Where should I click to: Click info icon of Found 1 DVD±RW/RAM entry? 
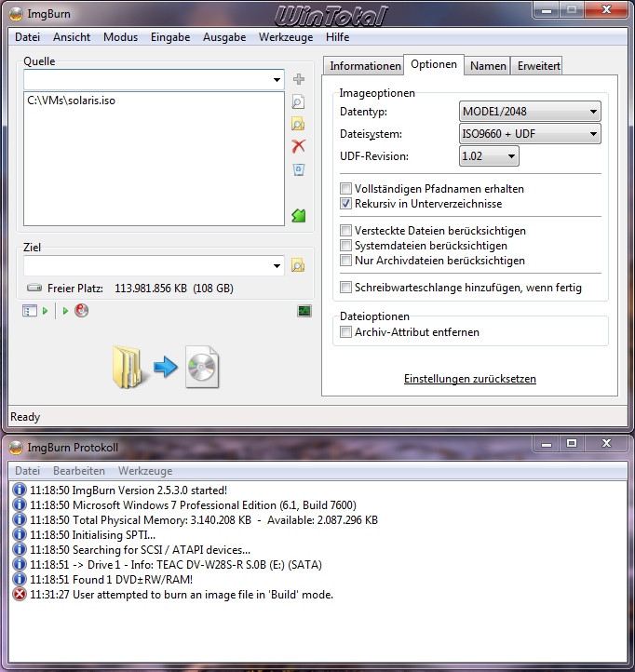coord(20,580)
